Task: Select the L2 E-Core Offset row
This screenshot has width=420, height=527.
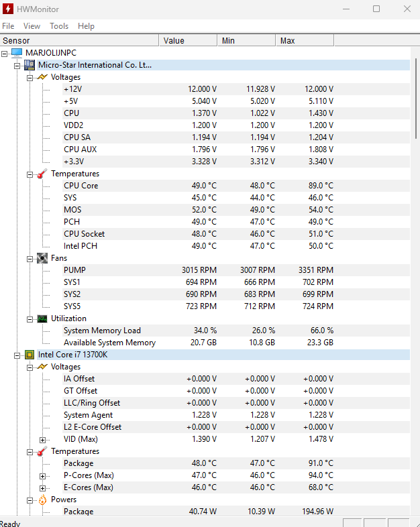Action: pyautogui.click(x=236, y=427)
